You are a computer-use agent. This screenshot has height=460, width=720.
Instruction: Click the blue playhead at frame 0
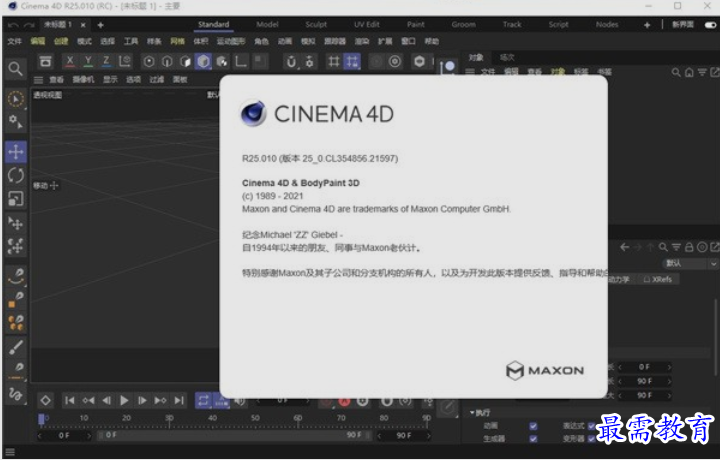coord(41,418)
